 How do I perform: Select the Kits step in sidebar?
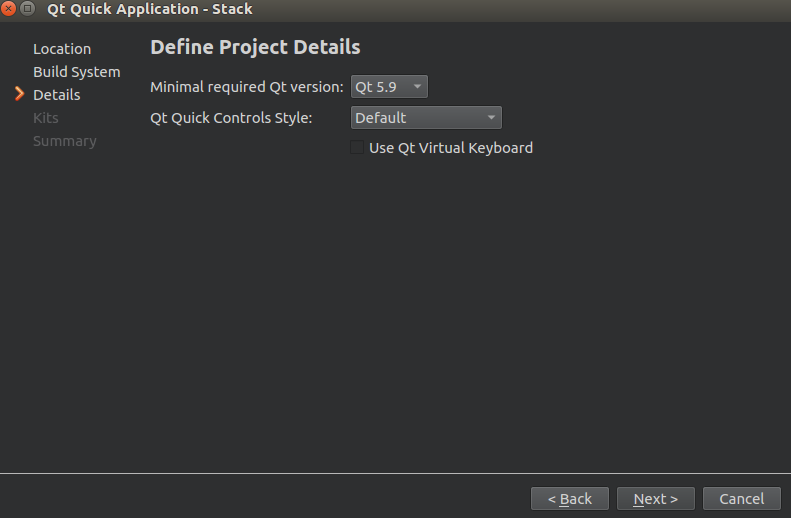click(46, 118)
